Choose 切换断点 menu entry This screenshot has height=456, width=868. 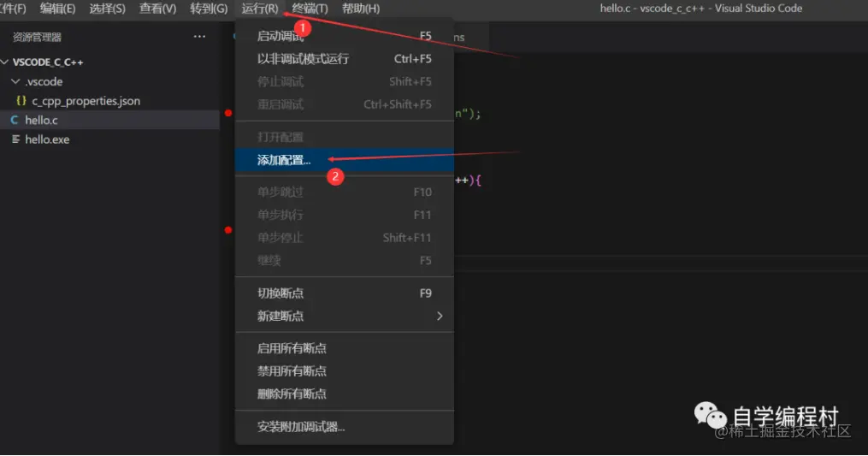[345, 293]
